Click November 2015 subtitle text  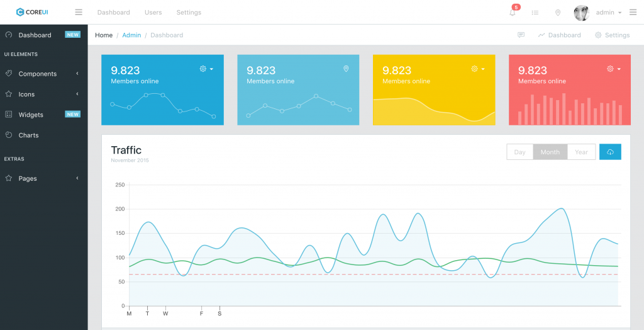[x=130, y=161]
